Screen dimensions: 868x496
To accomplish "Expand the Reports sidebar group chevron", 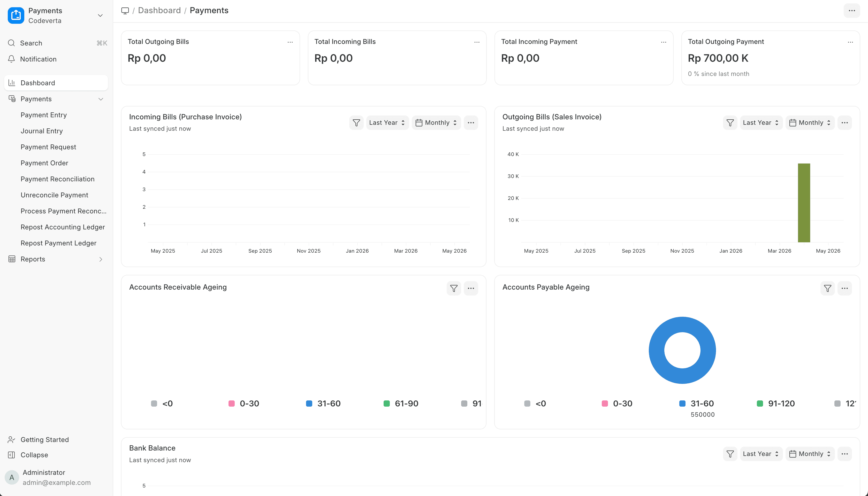I will coord(101,259).
